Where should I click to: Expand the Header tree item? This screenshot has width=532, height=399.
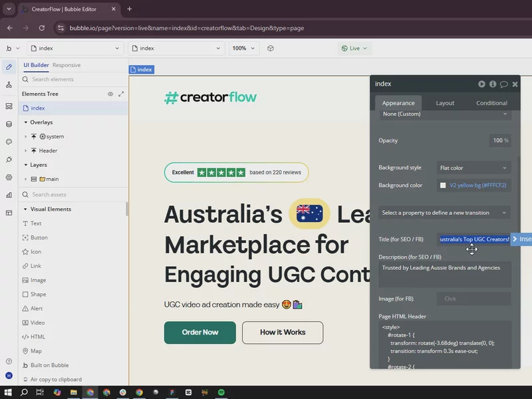26,151
